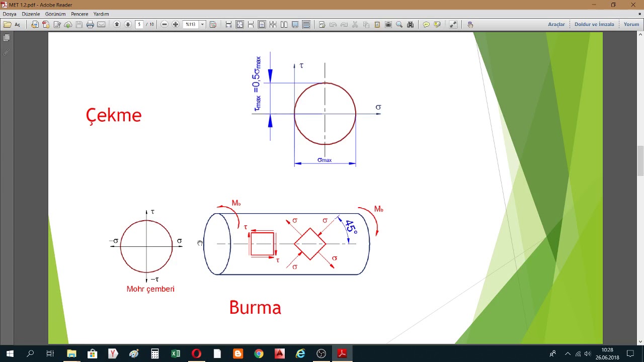
Task: Click the convert to PDF icon
Action: pos(35,24)
